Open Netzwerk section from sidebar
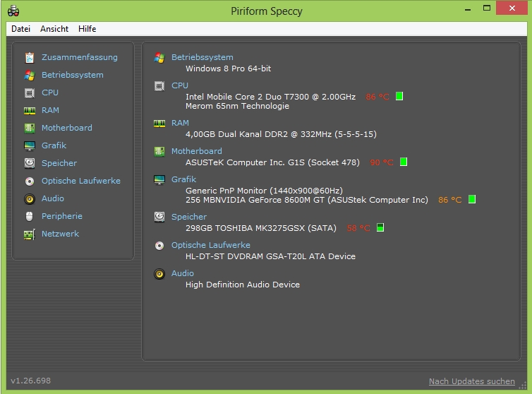The height and width of the screenshot is (394, 532). click(x=60, y=234)
